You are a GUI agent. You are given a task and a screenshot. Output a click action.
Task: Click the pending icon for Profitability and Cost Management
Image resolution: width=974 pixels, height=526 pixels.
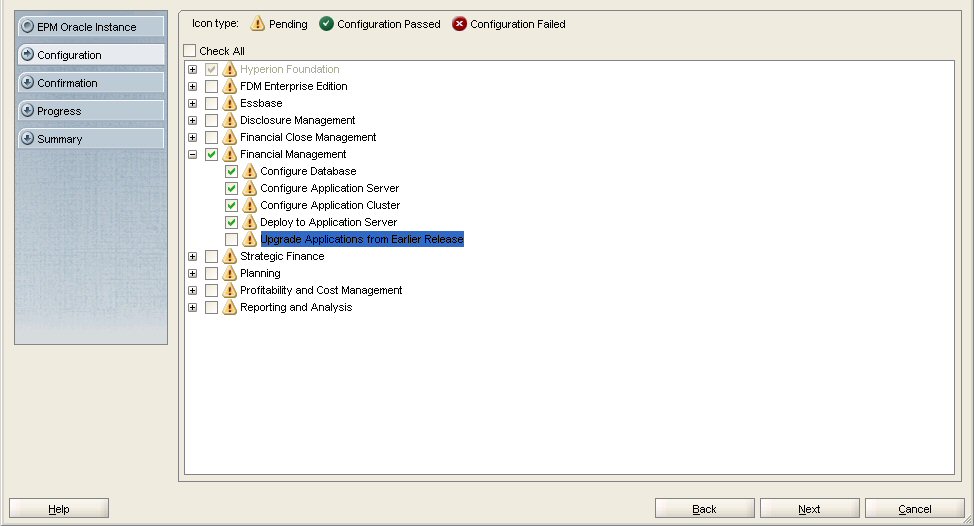[x=230, y=290]
